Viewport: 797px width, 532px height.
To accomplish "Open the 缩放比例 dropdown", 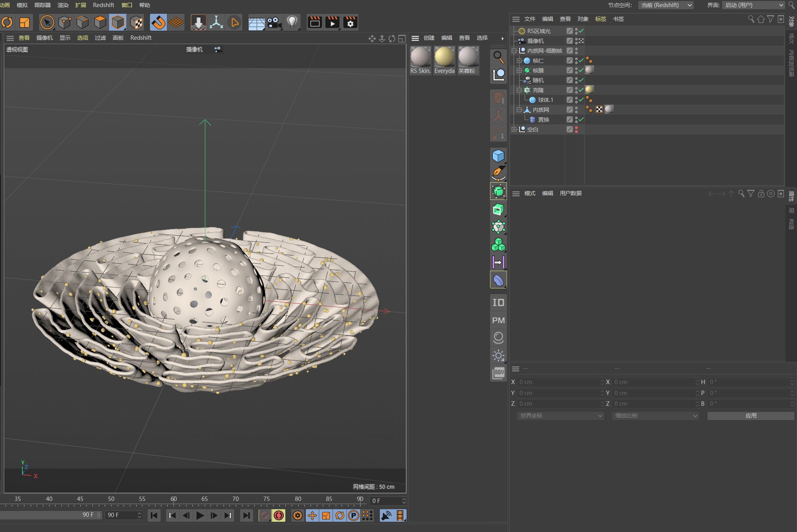I will pyautogui.click(x=655, y=416).
